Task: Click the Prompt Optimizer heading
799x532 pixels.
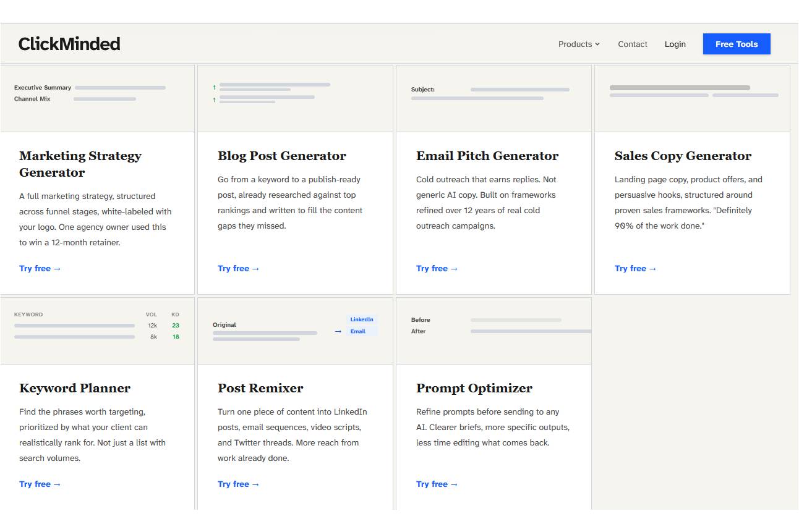Action: [x=474, y=388]
